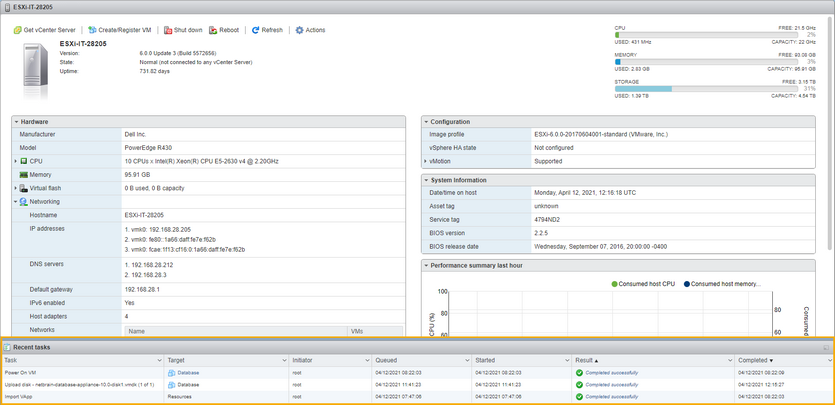This screenshot has height=405, width=835.
Task: Expand the vMotion configuration row
Action: pyautogui.click(x=425, y=161)
